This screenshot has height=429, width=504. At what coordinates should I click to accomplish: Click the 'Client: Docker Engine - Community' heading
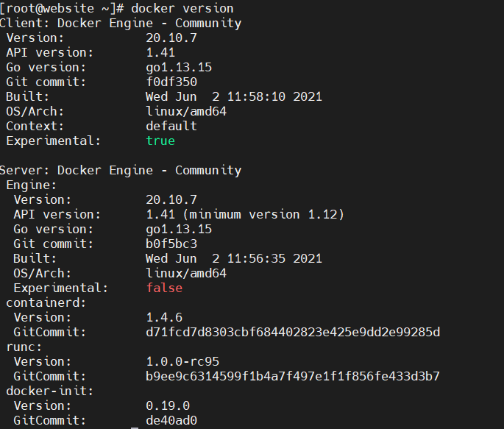(121, 23)
